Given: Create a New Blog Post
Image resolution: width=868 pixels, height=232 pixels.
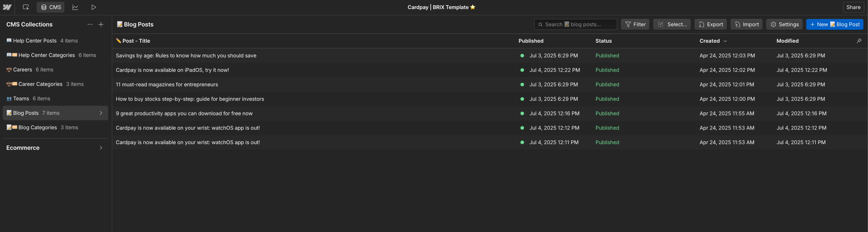Looking at the screenshot, I should (835, 24).
